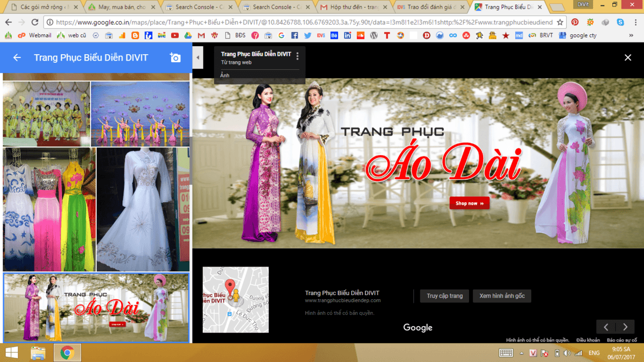644x362 pixels.
Task: Open the 'Báo cáo sự cố' report link
Action: coord(621,340)
